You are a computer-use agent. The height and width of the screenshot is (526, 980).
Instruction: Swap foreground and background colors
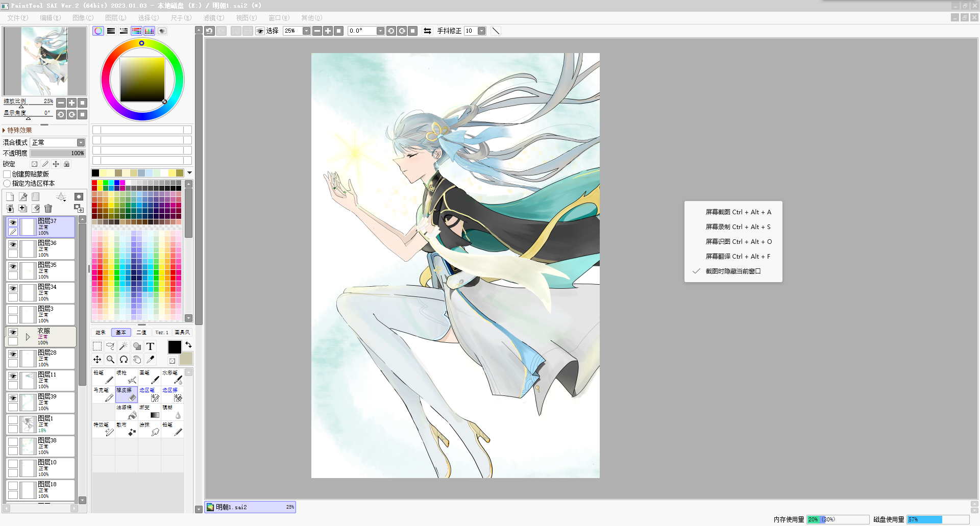188,345
